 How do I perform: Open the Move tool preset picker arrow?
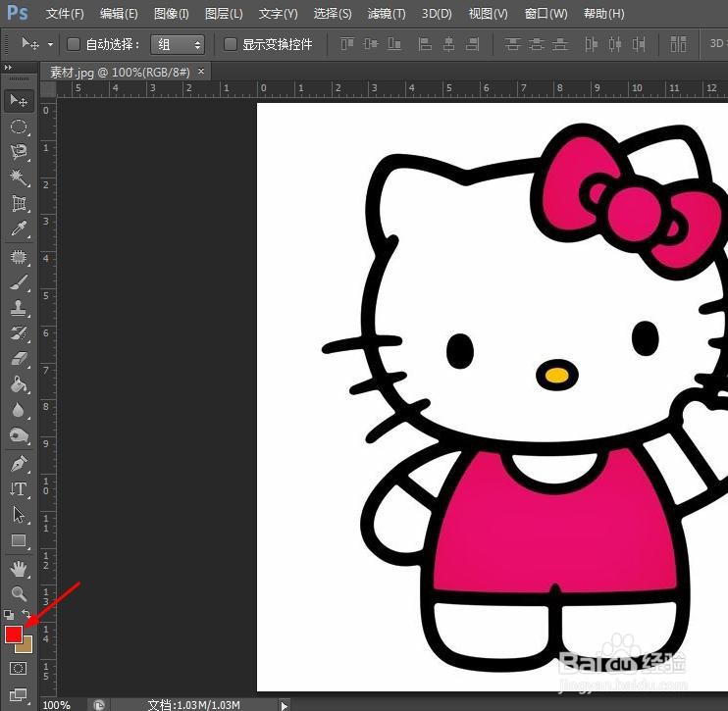(x=50, y=44)
